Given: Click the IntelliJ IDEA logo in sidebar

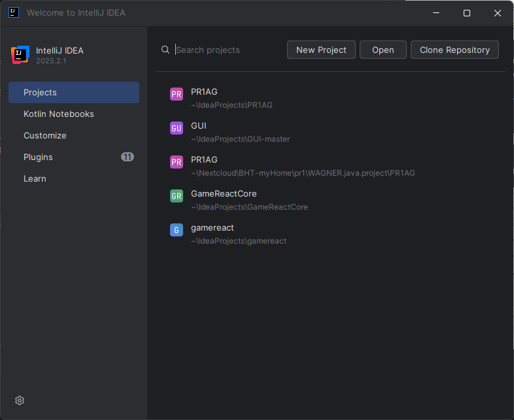Looking at the screenshot, I should 20,56.
